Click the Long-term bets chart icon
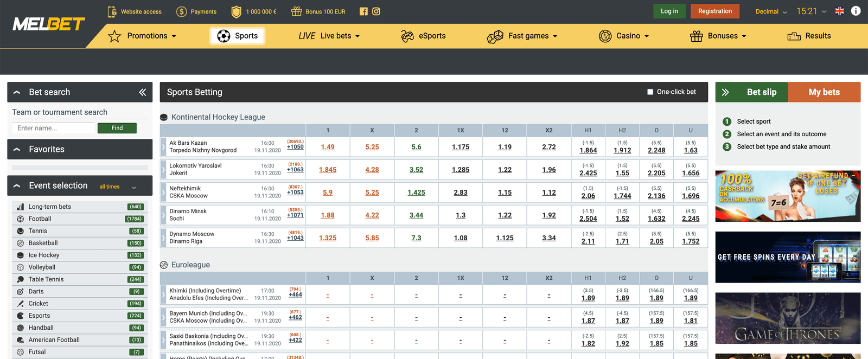The image size is (868, 359). [x=20, y=207]
